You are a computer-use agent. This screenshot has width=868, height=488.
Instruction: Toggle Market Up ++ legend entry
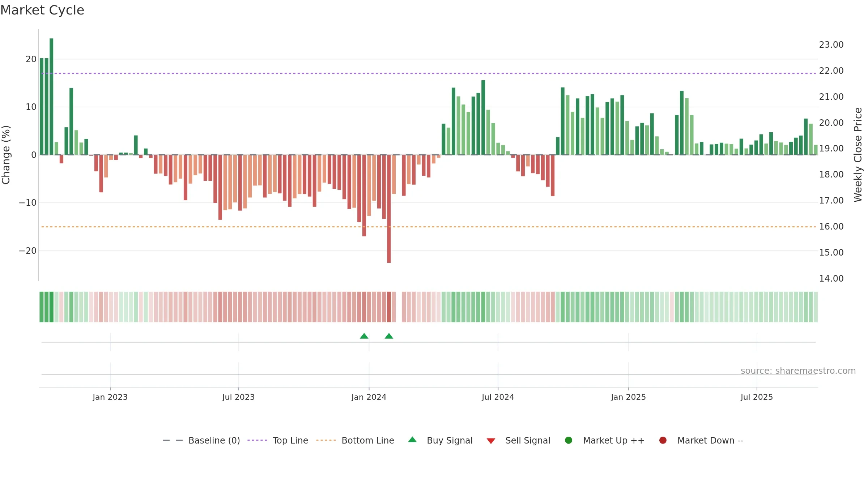604,440
